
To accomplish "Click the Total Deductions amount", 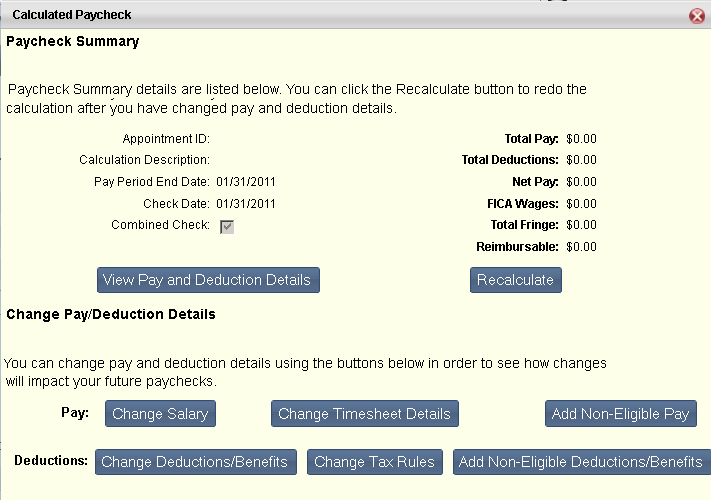I will (x=581, y=160).
